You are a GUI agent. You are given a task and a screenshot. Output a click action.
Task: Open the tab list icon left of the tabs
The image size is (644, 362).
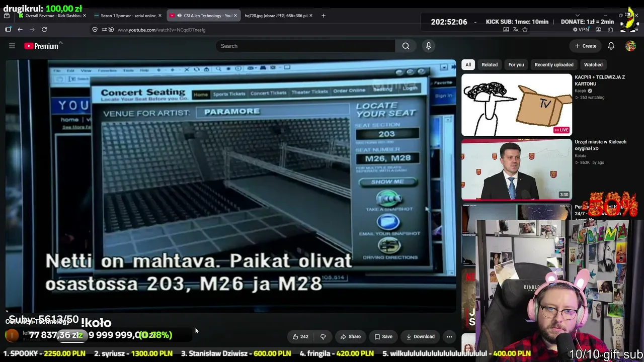click(7, 16)
